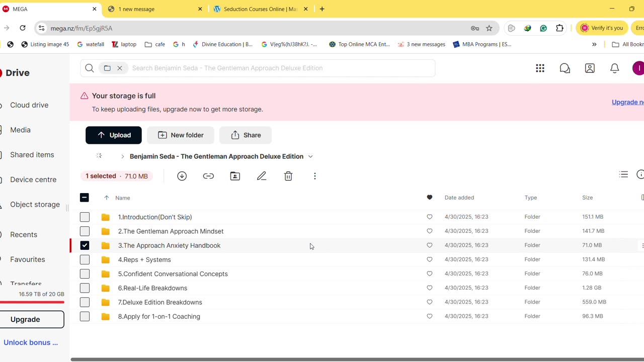644x362 pixels.
Task: Click the Share button
Action: tap(246, 135)
